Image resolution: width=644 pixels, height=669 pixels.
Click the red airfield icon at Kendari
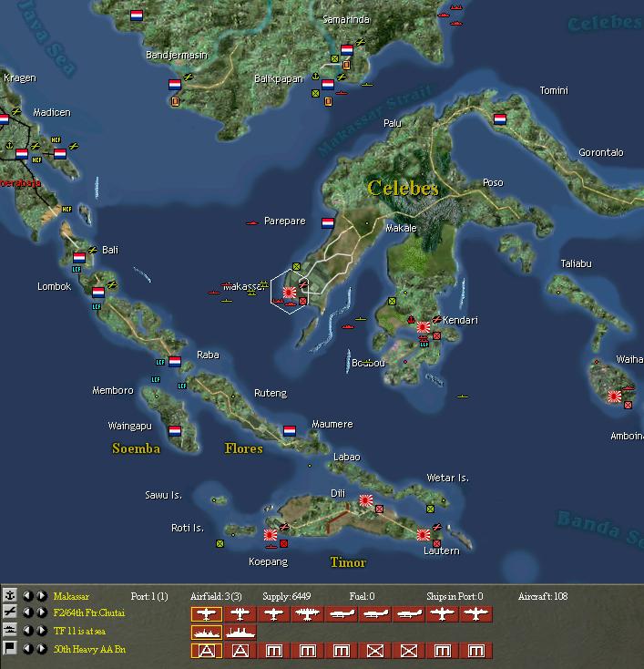click(x=436, y=319)
